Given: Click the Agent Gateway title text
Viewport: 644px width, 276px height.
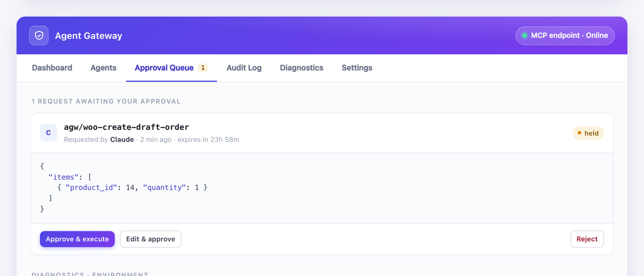Looking at the screenshot, I should coord(88,35).
